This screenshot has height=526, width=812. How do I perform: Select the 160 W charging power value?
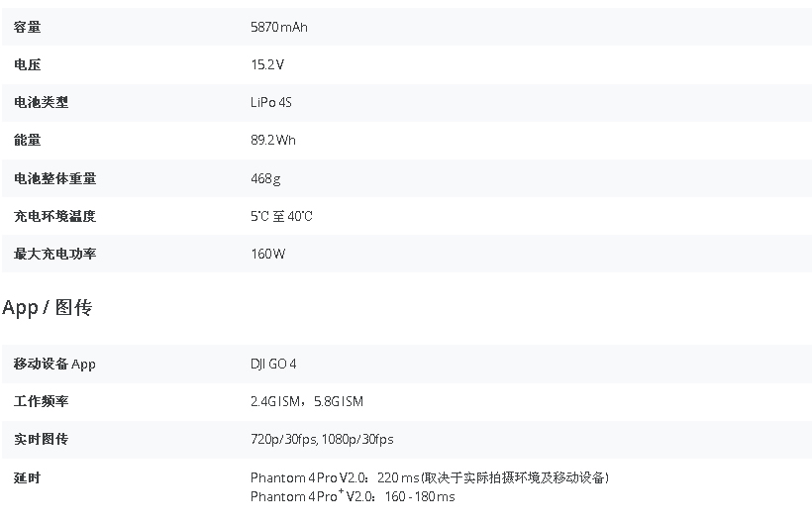(x=267, y=254)
